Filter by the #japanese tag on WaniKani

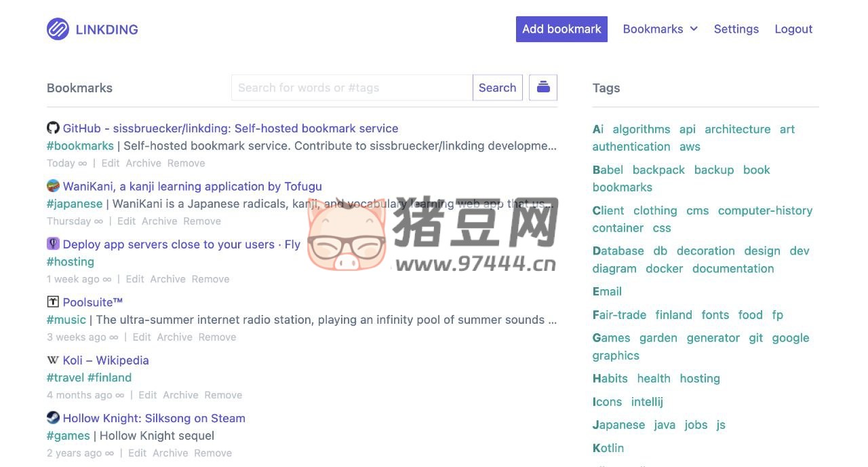click(75, 204)
